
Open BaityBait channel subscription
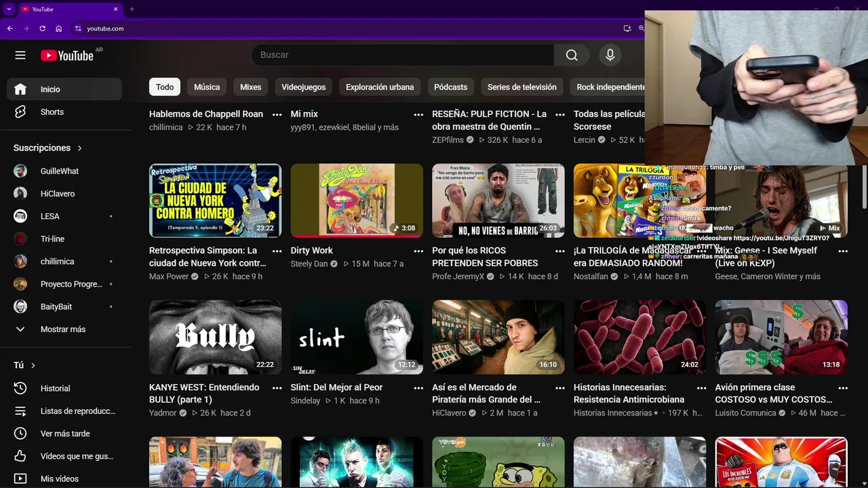(64, 306)
